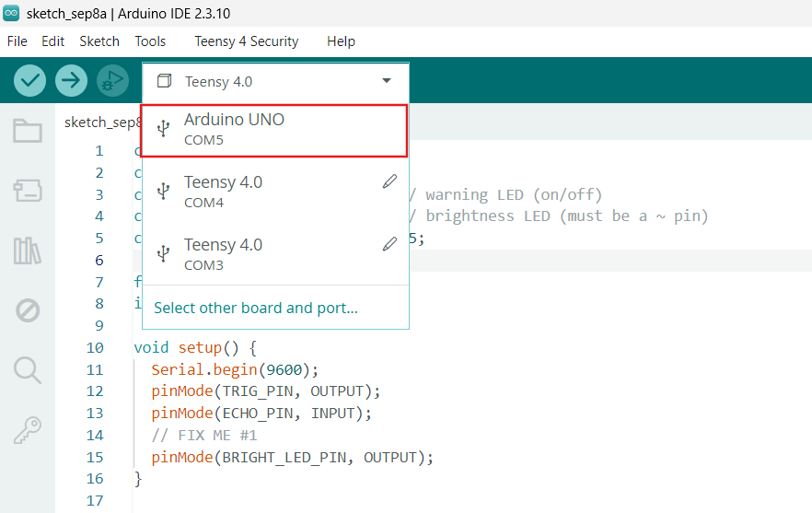Open the Debug panel sidebar icon
Viewport: 812px width, 513px height.
pyautogui.click(x=28, y=310)
